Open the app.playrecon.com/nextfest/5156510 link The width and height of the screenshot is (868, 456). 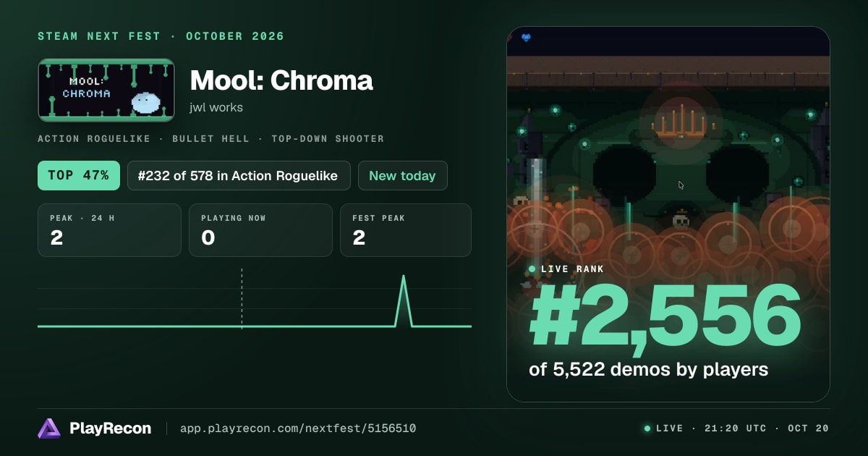[x=298, y=428]
